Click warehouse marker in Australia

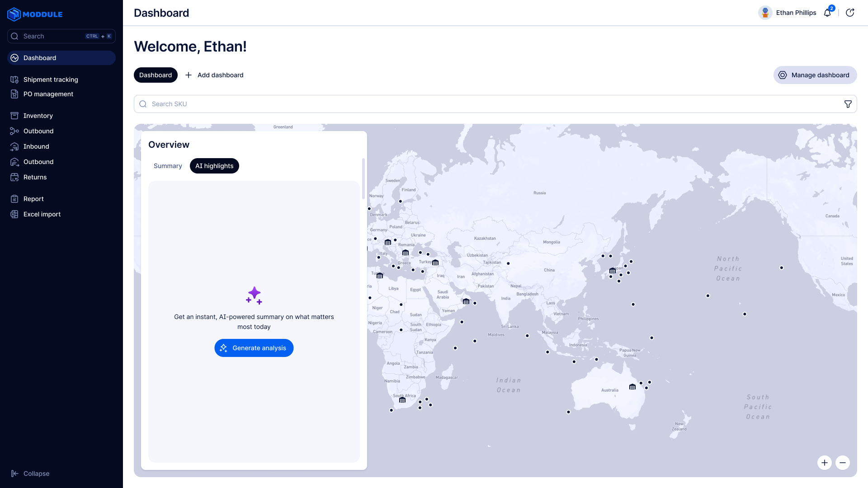[x=632, y=387]
